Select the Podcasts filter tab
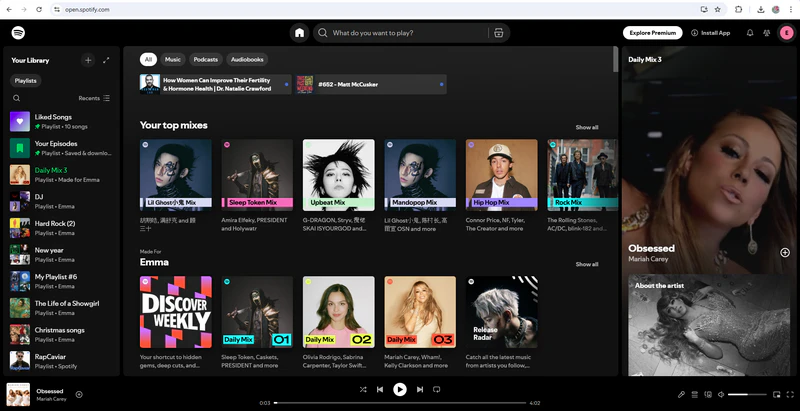The height and width of the screenshot is (411, 800). click(206, 60)
